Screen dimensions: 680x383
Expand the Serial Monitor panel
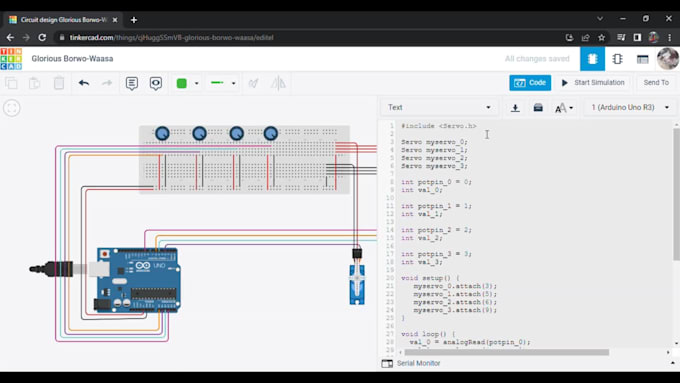pyautogui.click(x=411, y=363)
